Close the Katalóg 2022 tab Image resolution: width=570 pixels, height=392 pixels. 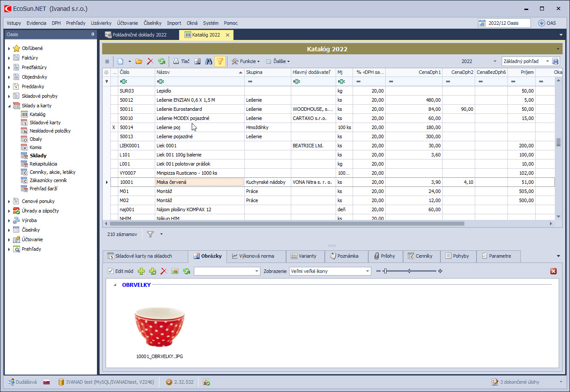pos(227,35)
